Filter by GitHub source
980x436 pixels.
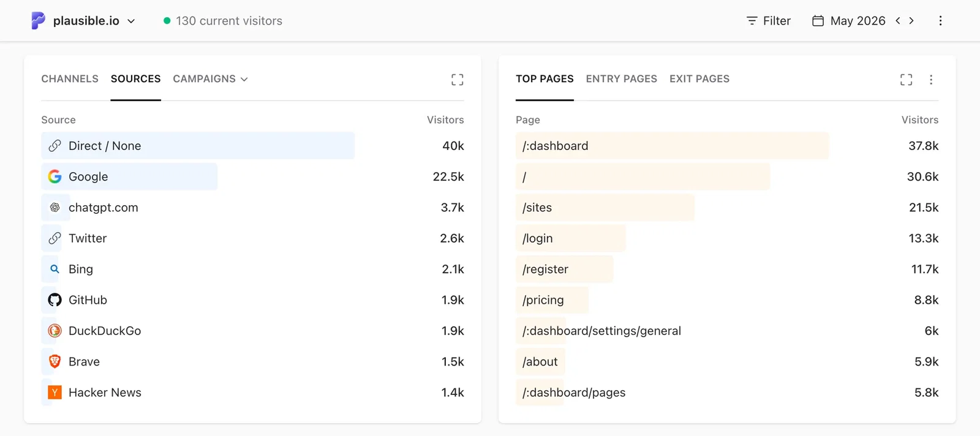tap(88, 300)
